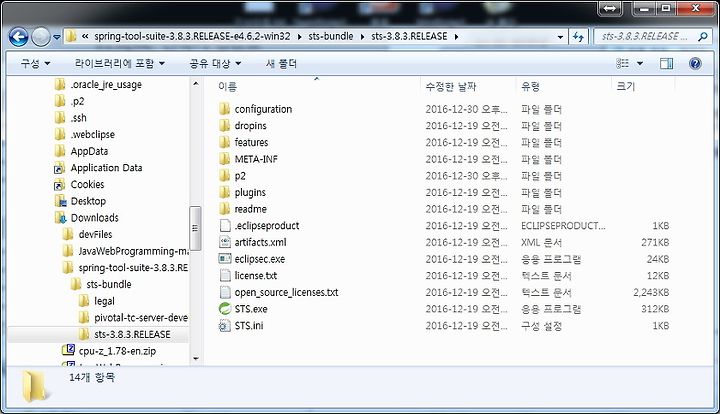The width and height of the screenshot is (720, 414).
Task: Select .webclipse folder in navigation tree
Action: (x=93, y=134)
